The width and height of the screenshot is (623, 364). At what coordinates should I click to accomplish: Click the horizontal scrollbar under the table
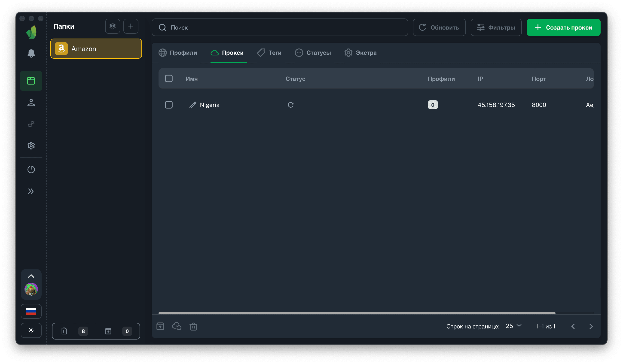point(357,313)
